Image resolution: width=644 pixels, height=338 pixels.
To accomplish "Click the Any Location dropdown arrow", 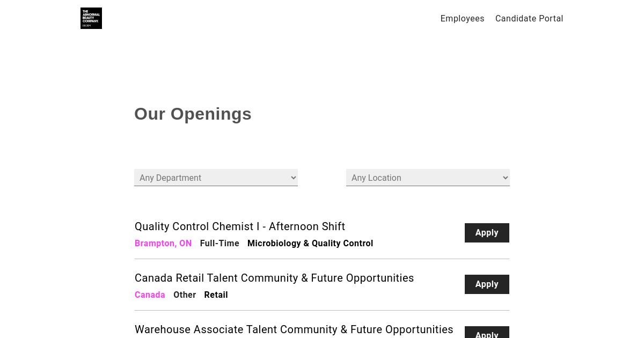I will (505, 178).
